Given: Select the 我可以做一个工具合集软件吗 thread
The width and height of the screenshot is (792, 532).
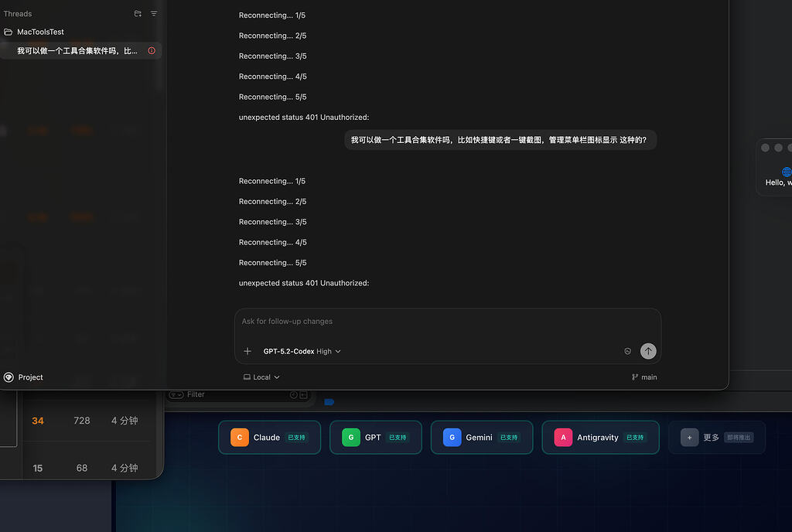Looking at the screenshot, I should pyautogui.click(x=80, y=50).
